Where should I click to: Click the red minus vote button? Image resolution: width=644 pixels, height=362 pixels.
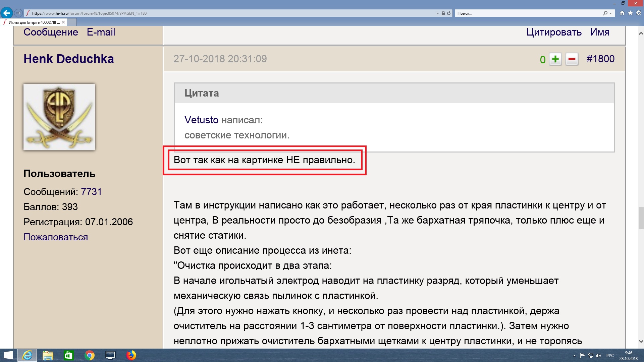pos(572,59)
